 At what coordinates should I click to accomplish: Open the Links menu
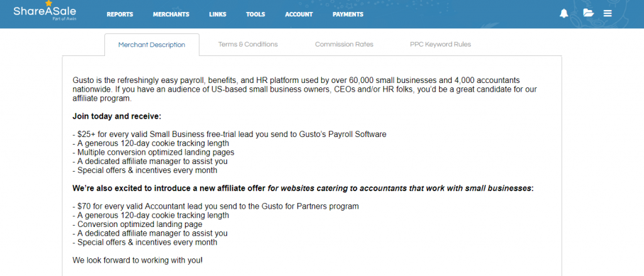[x=218, y=14]
